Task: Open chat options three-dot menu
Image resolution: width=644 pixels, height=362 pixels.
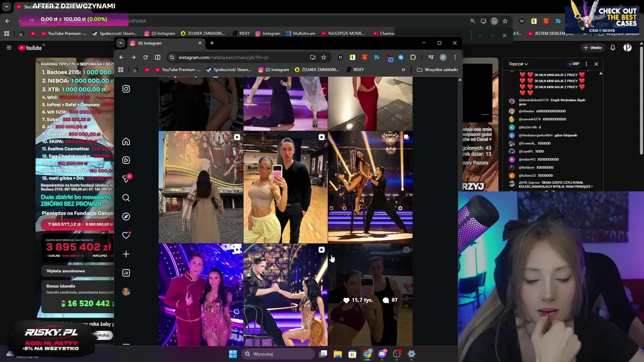Action: coord(586,64)
